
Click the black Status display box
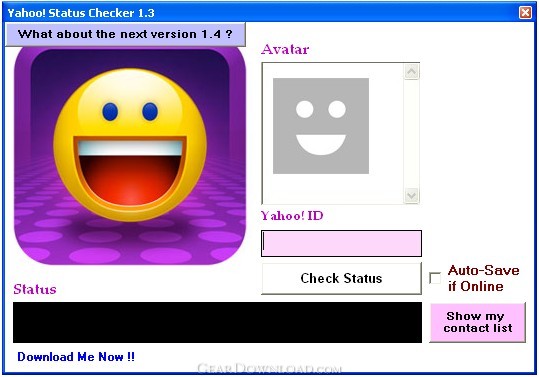[x=217, y=322]
